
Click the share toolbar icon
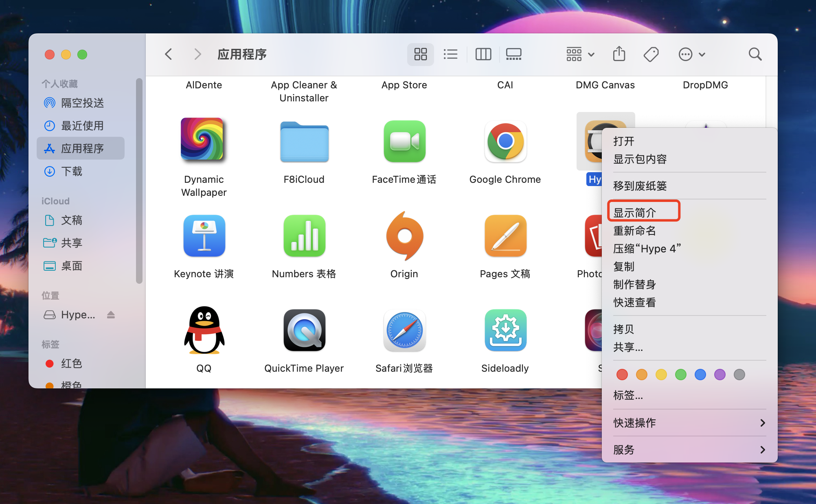point(619,54)
